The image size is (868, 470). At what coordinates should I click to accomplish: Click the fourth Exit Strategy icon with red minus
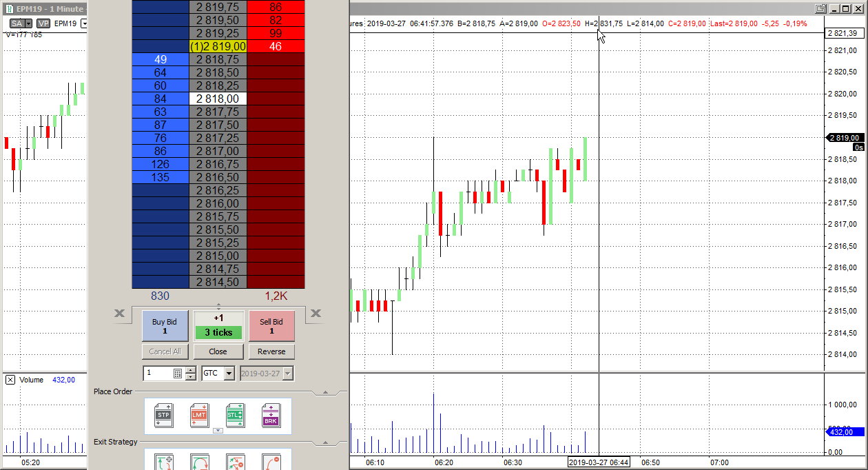pos(271,462)
